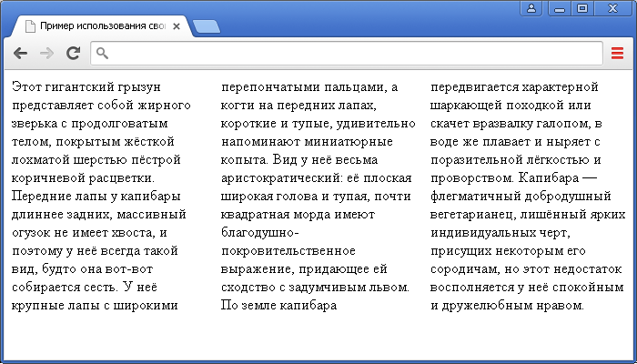Image resolution: width=637 pixels, height=364 pixels.
Task: Go back with the left arrow button
Action: 20,53
